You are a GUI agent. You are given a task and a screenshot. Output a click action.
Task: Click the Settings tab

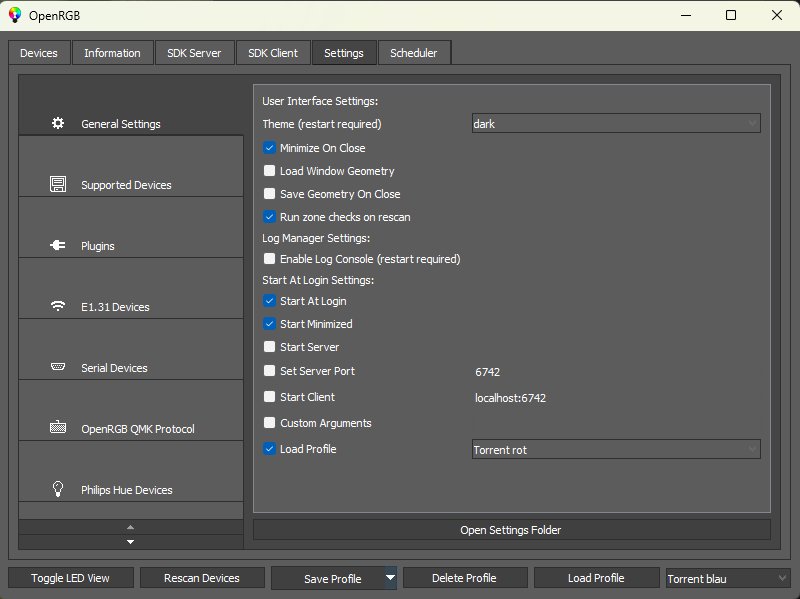(344, 53)
